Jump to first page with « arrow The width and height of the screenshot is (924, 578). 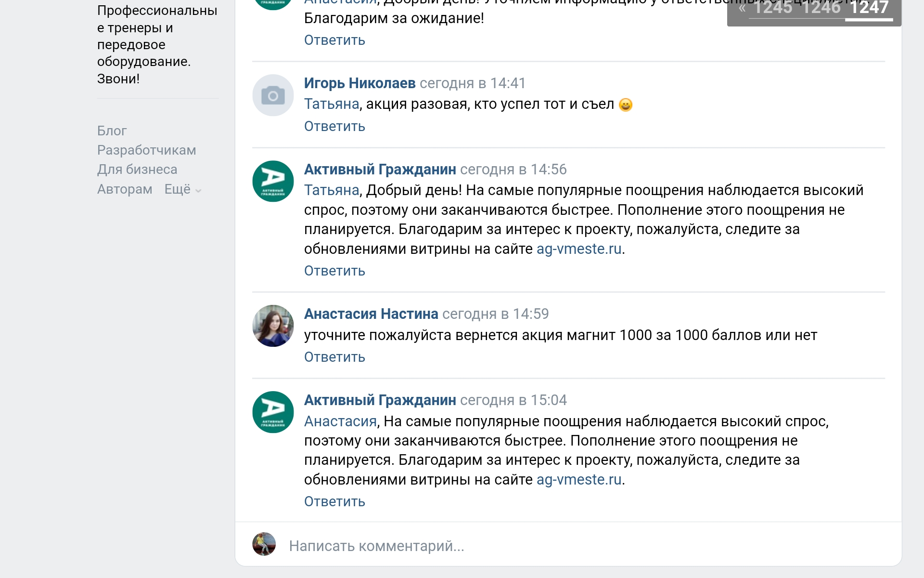(x=742, y=8)
